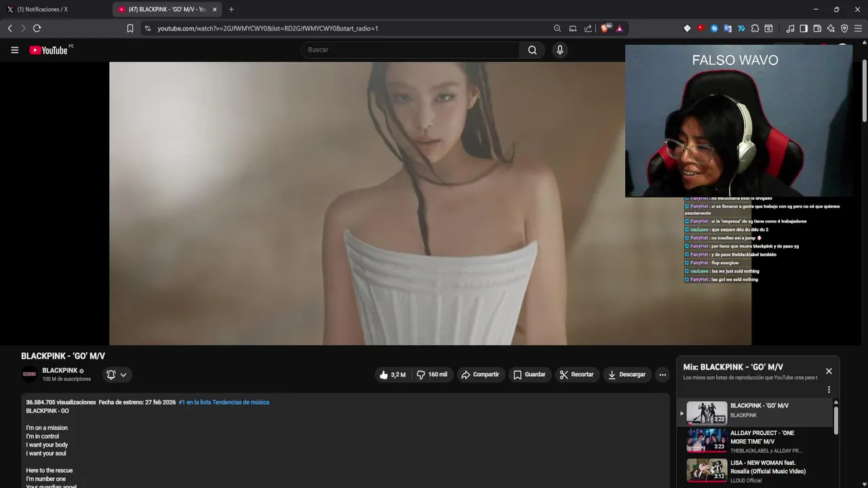The width and height of the screenshot is (868, 488).
Task: Open the Compartir share dialog
Action: pos(479,375)
